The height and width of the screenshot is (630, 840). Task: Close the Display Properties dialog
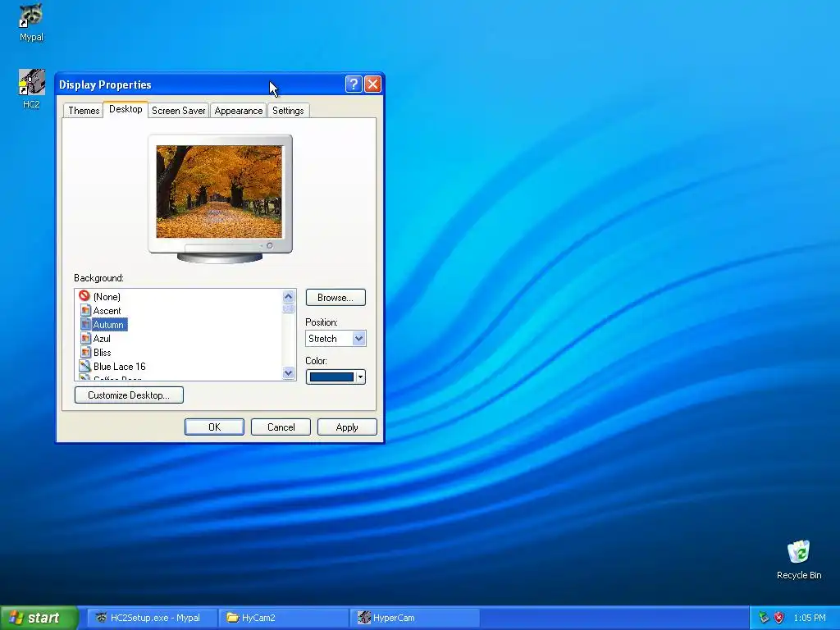(372, 84)
